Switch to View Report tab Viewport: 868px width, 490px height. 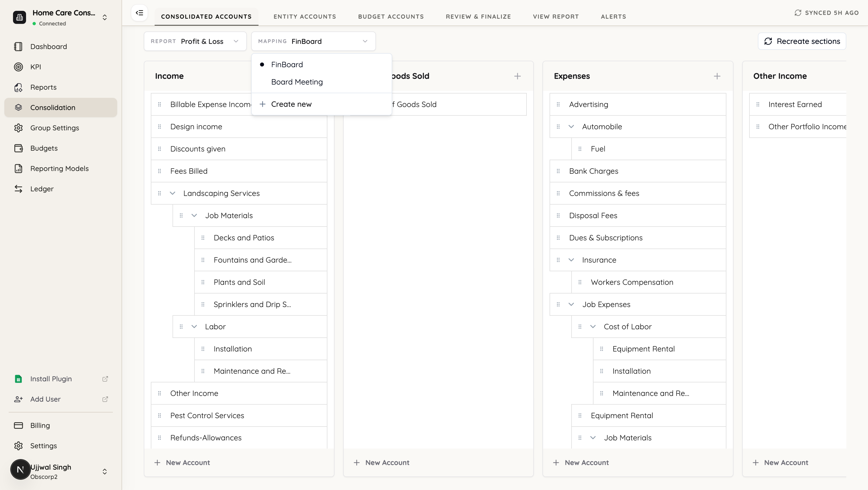click(x=556, y=17)
